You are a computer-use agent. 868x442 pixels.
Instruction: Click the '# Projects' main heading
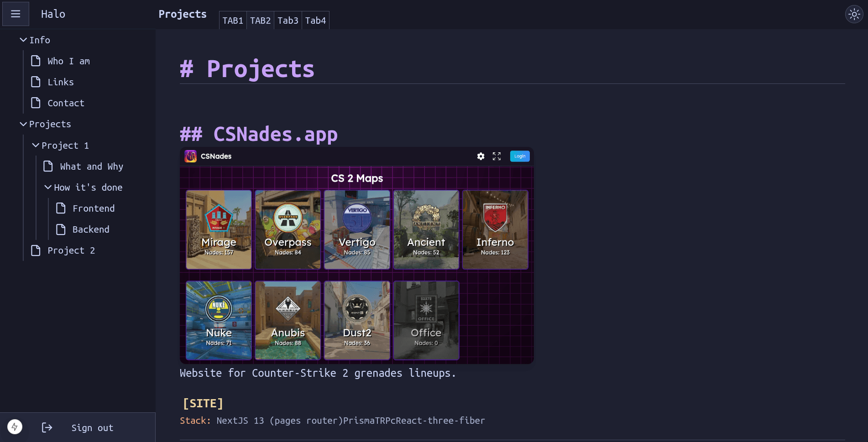point(247,69)
